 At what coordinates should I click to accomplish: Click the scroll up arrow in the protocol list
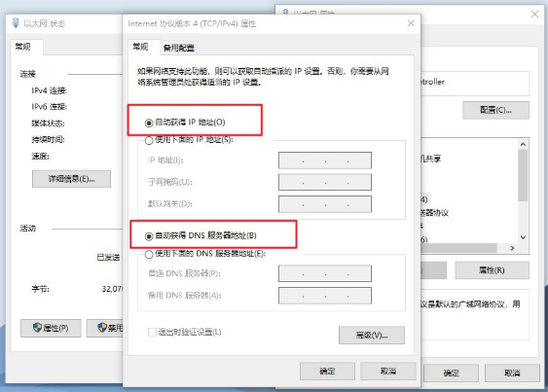point(523,144)
